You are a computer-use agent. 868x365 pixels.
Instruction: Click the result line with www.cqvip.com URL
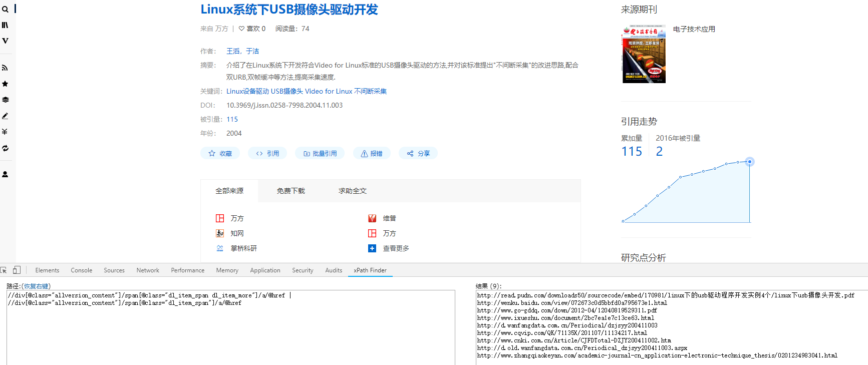[x=562, y=333]
